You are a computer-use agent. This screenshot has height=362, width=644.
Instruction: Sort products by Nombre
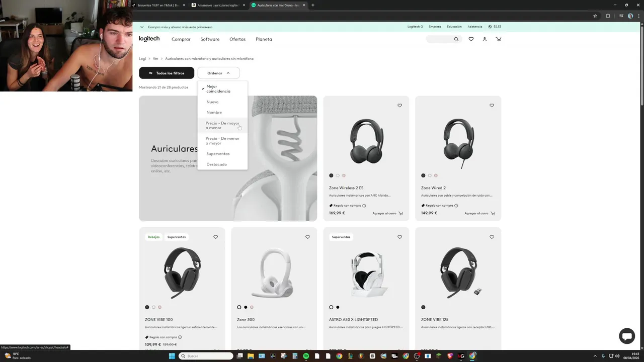[222, 113]
